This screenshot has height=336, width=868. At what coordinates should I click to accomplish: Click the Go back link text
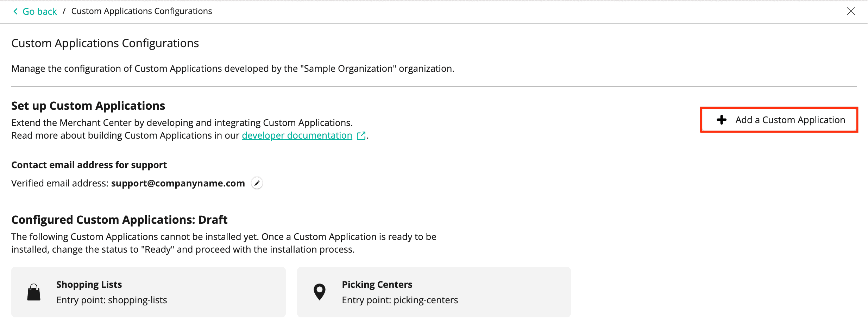(39, 12)
